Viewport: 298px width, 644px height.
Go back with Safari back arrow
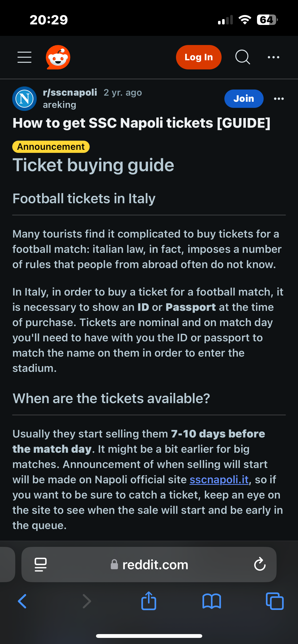[x=22, y=601]
